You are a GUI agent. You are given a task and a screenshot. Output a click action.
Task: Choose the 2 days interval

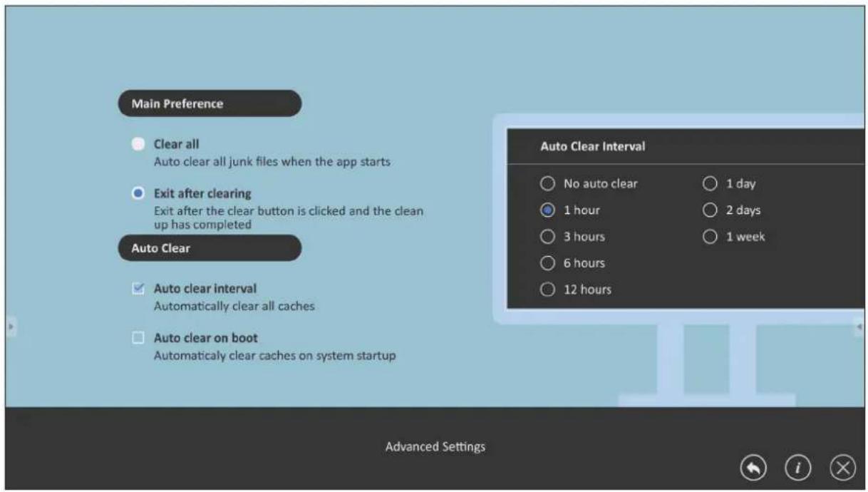[x=710, y=210]
